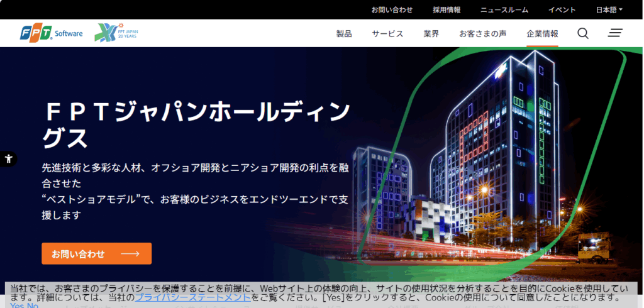Click the FPTジャパンホールディングス headline
Screen dimensions: 644x308
pyautogui.click(x=196, y=124)
